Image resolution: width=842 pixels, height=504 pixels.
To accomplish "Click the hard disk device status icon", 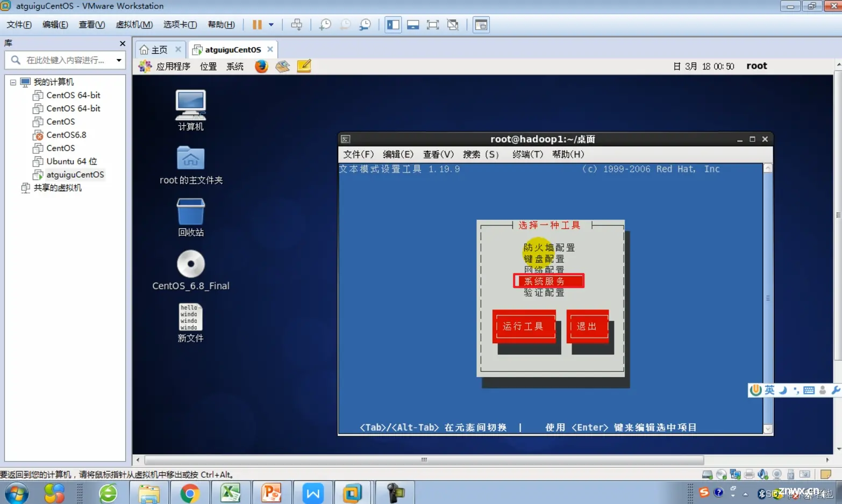I will click(707, 474).
